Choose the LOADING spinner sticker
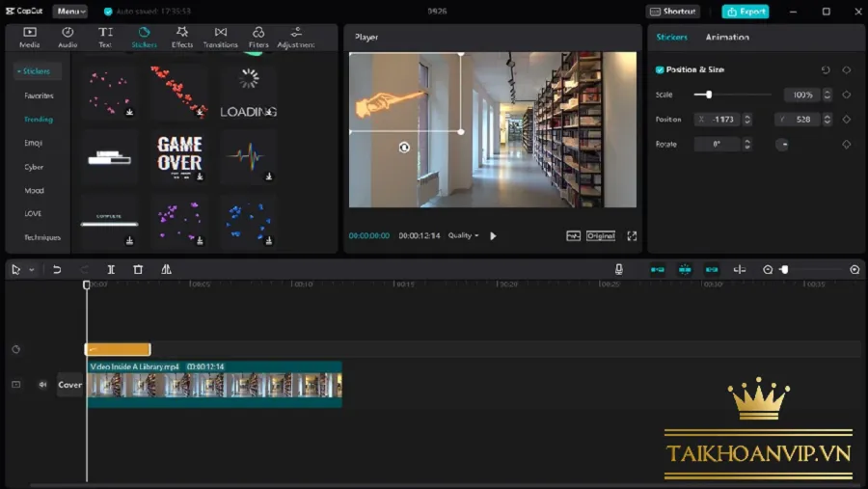The height and width of the screenshot is (489, 868). pos(248,92)
